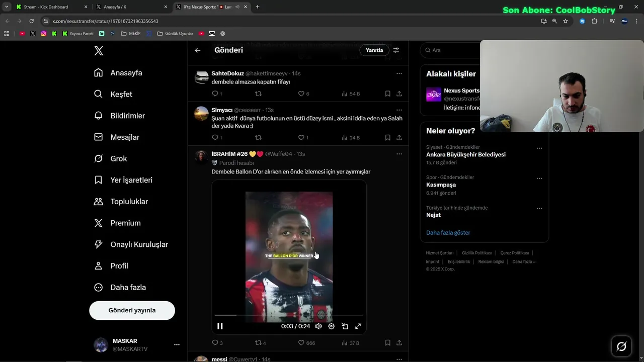Open options for Nejat trend
Viewport: 644px width, 362px height.
click(539, 209)
